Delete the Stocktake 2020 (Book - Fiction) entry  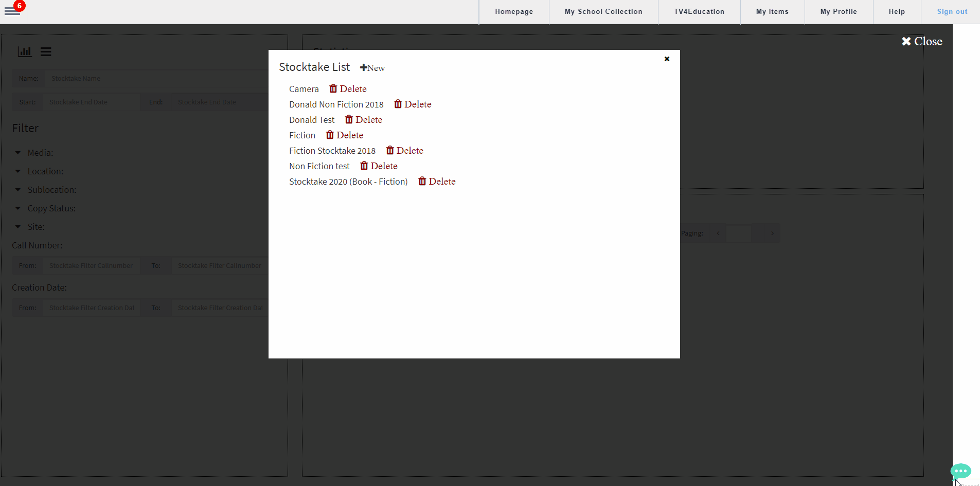point(437,182)
